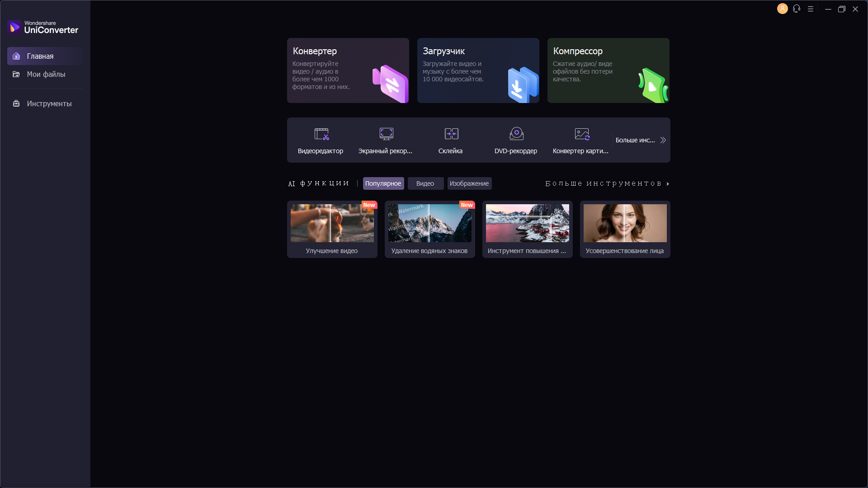Open the hamburger menu icon
868x488 pixels.
click(811, 9)
